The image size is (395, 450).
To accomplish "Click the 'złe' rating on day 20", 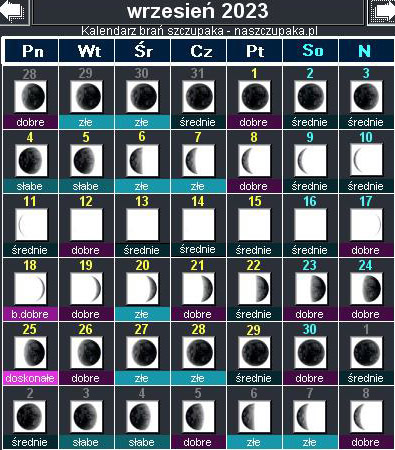I will (142, 314).
